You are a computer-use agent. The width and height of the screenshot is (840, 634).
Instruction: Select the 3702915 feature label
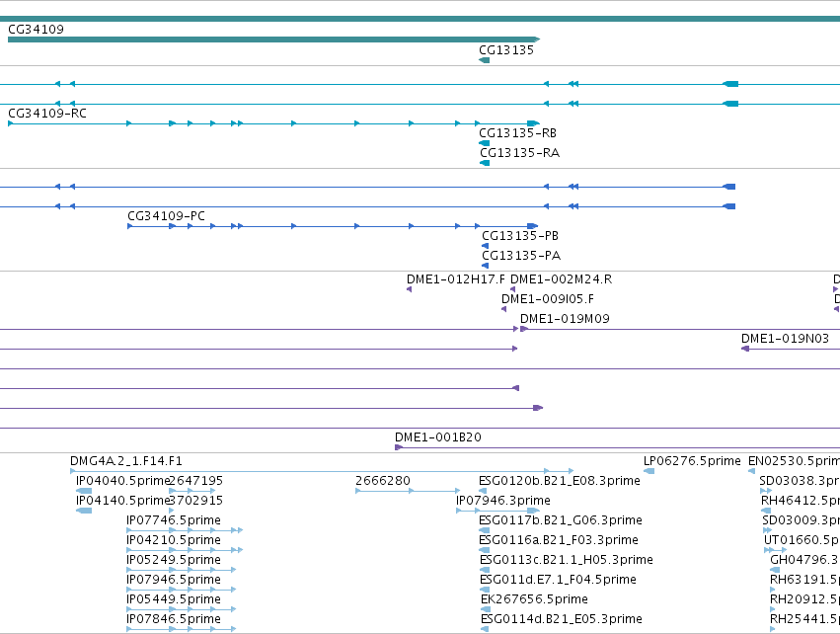click(196, 501)
